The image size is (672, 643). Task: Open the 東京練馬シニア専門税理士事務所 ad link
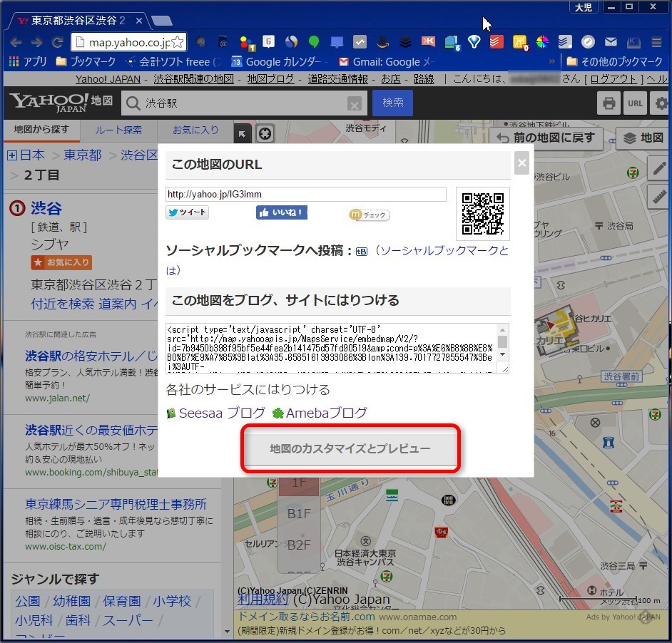(x=116, y=504)
